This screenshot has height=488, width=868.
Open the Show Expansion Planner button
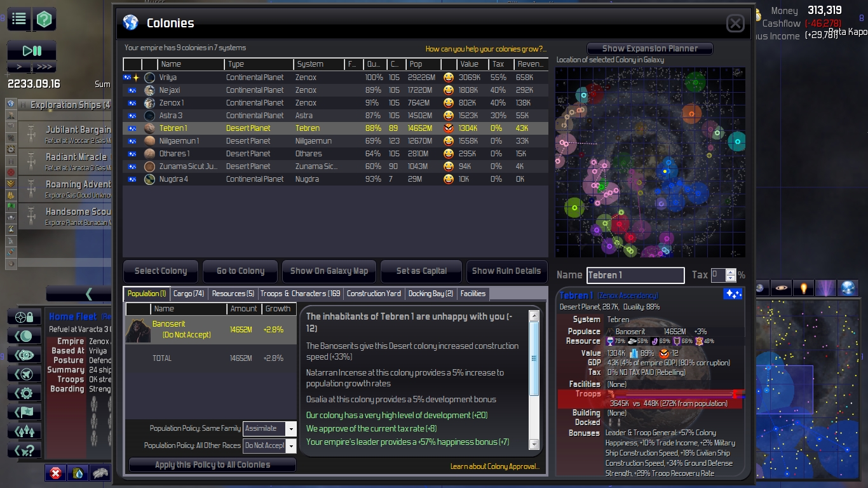(649, 48)
